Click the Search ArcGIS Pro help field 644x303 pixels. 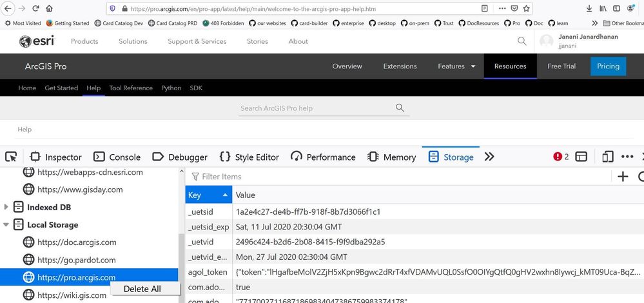[x=316, y=108]
